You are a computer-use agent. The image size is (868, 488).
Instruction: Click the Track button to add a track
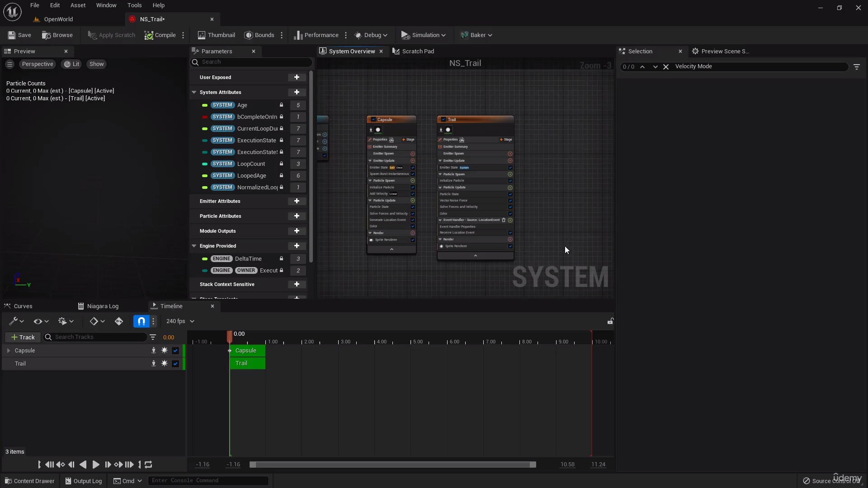click(22, 337)
